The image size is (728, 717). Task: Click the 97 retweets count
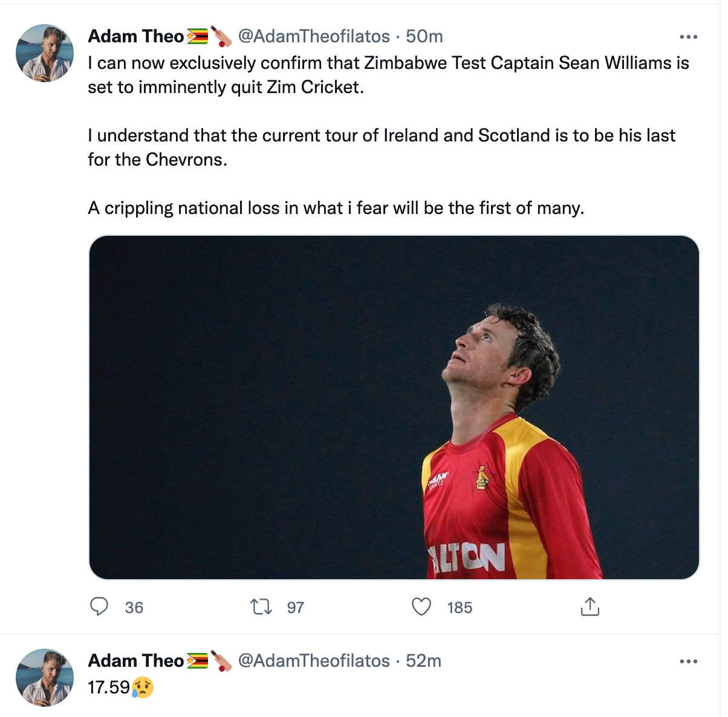295,608
